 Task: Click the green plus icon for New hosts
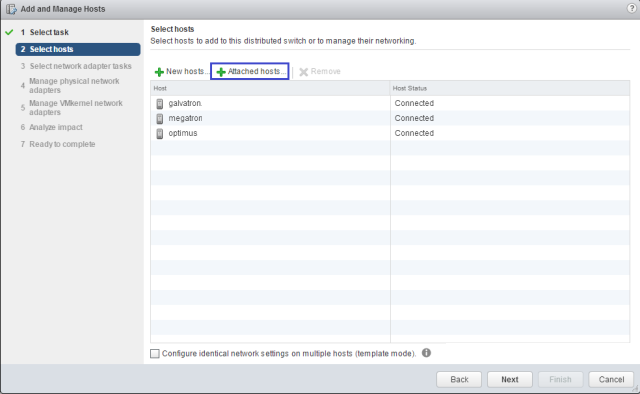click(x=159, y=72)
